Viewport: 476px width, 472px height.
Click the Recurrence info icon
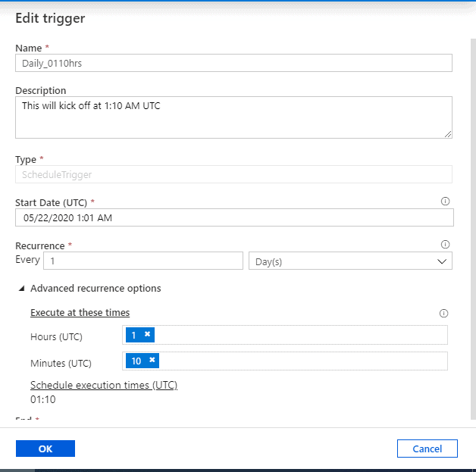[445, 245]
